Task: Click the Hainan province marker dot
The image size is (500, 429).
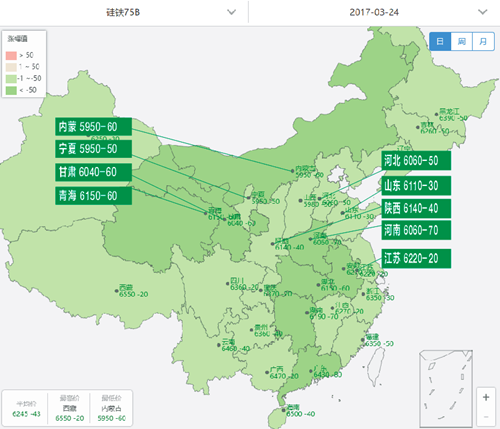Action: pyautogui.click(x=284, y=410)
